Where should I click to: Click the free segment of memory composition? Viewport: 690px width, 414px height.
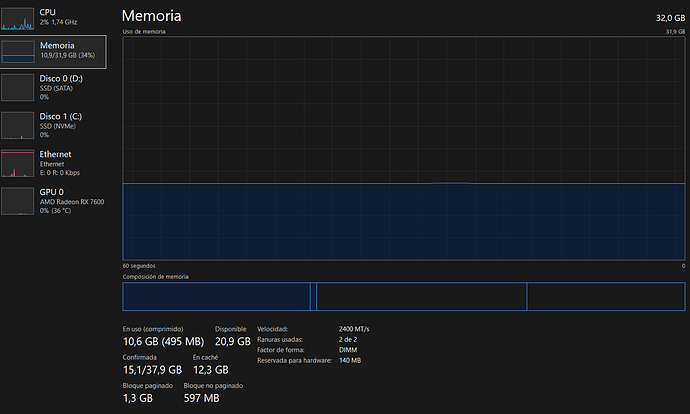(x=605, y=296)
